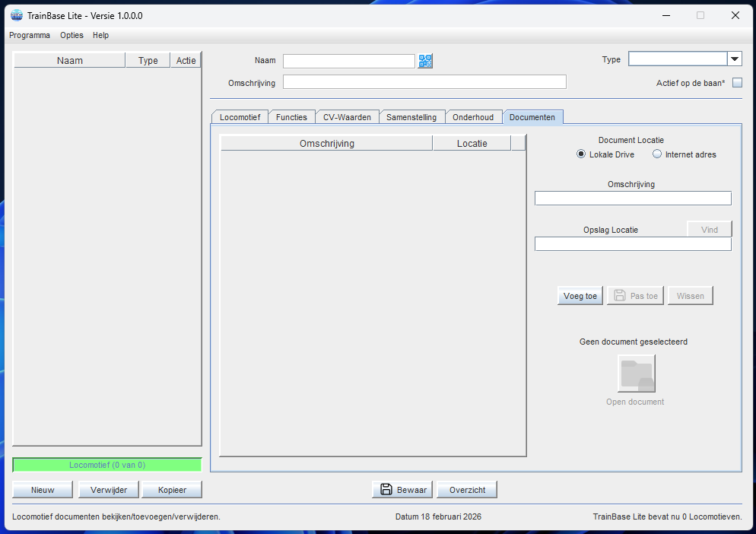Click the Overzicht button
The image size is (756, 534).
point(467,490)
